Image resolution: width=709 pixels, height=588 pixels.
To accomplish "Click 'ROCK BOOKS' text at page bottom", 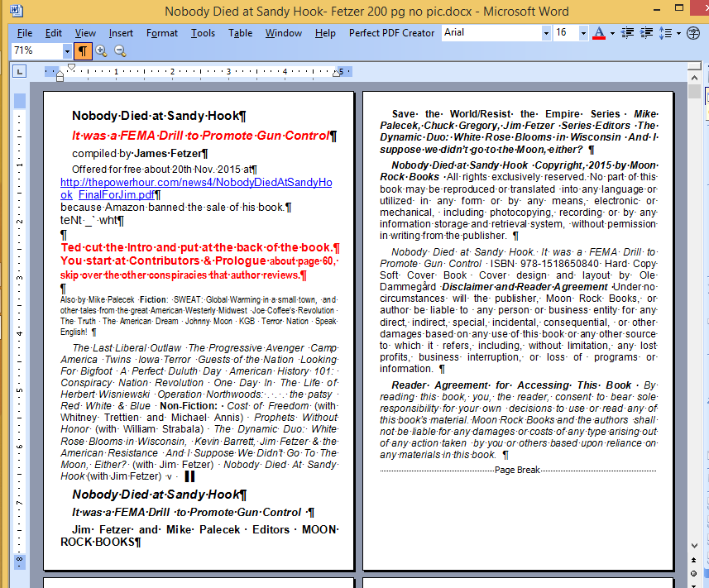I will (98, 542).
